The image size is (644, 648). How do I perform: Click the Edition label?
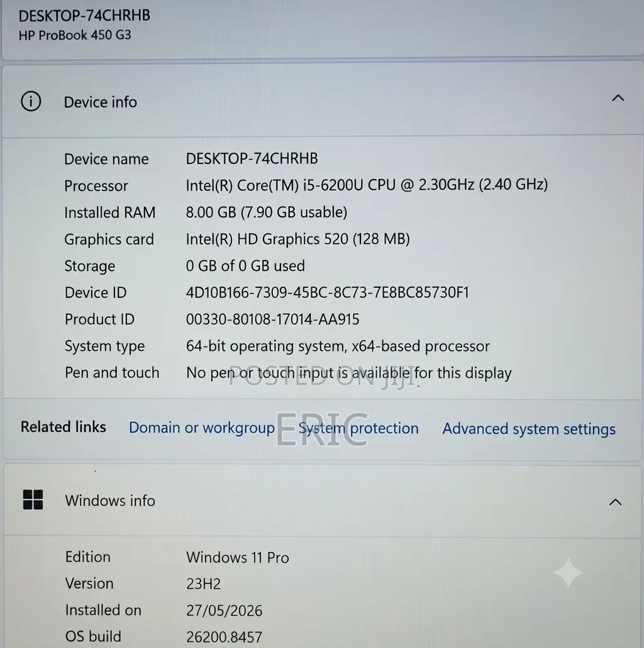87,557
